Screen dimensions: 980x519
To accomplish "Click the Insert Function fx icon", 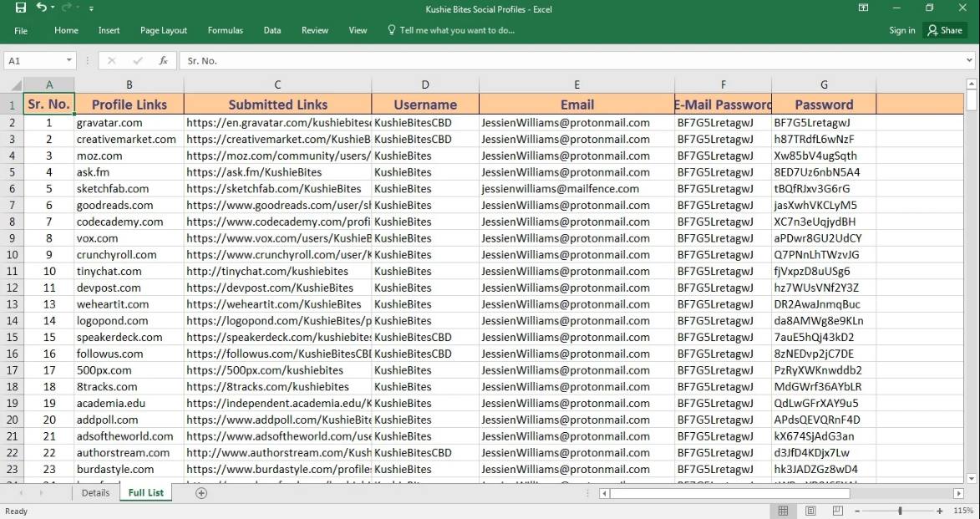I will click(x=163, y=61).
